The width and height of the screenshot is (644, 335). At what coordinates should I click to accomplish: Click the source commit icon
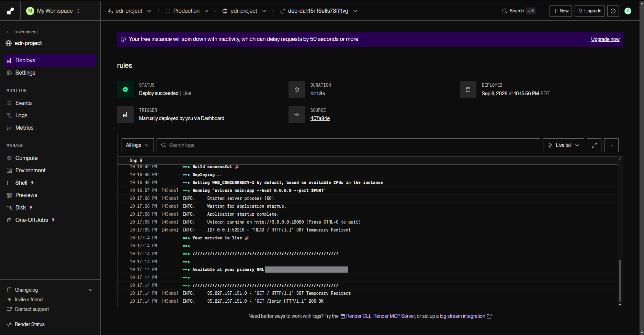297,115
